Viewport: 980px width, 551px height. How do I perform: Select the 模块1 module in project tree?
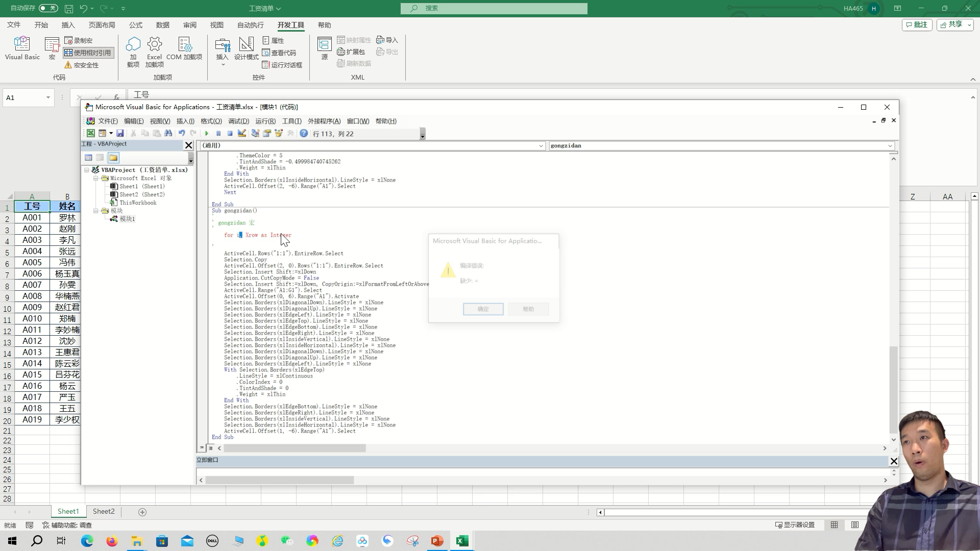(127, 219)
